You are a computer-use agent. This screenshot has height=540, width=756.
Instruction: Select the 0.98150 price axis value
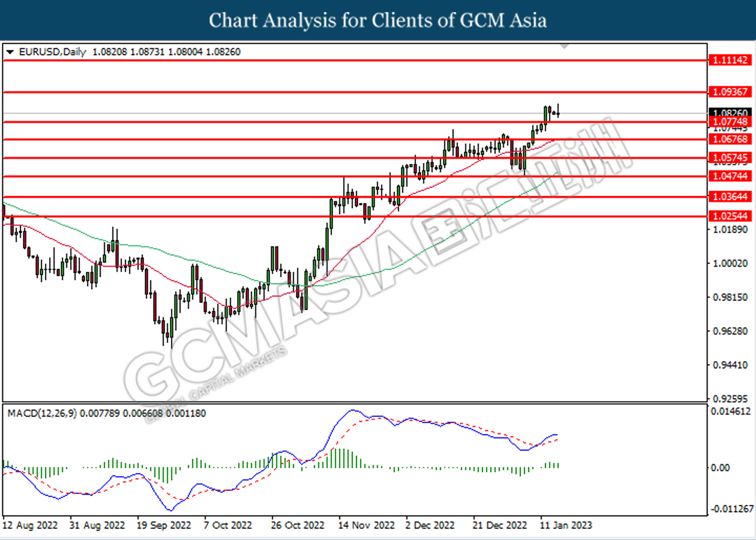point(730,297)
